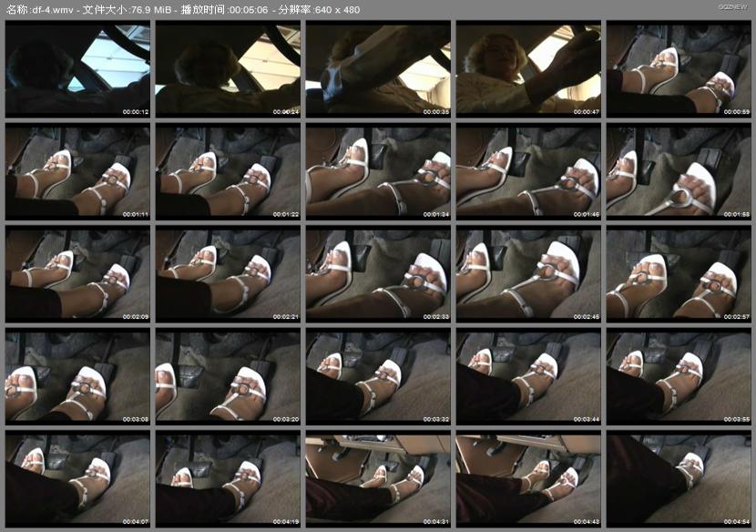Image resolution: width=756 pixels, height=532 pixels.
Task: Choose the 00:00:47 frame with blonde driver
Action: [x=528, y=70]
